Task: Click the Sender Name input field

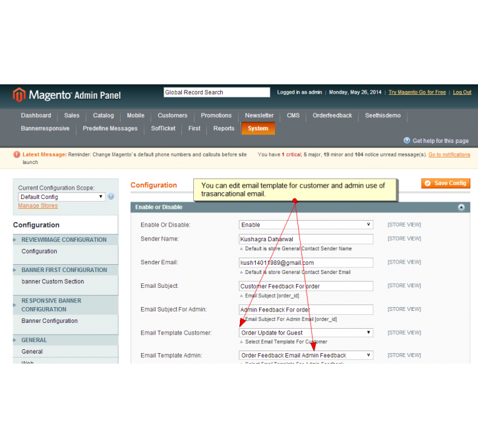Action: tap(306, 239)
